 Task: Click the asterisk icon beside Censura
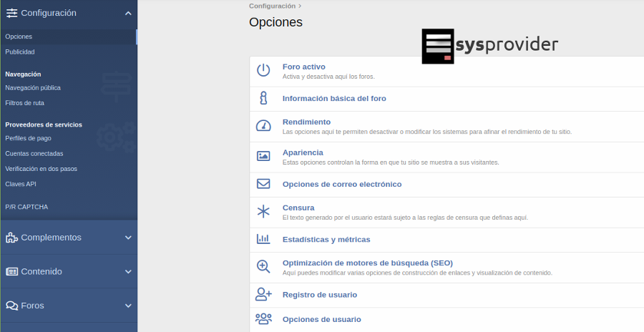click(263, 212)
